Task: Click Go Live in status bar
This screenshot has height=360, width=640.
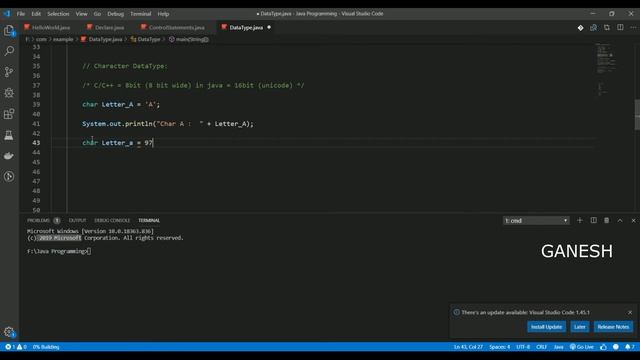Action: pyautogui.click(x=582, y=347)
